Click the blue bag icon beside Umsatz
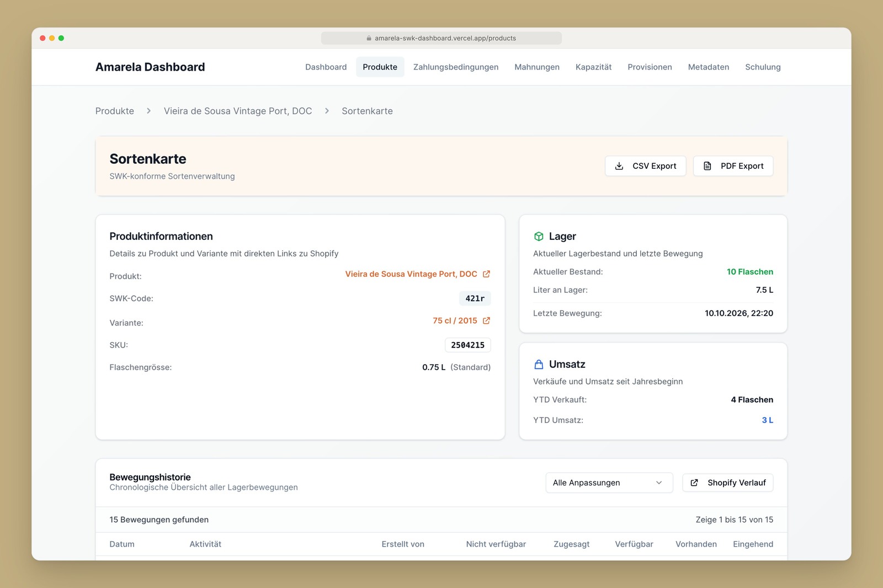 [x=539, y=365]
